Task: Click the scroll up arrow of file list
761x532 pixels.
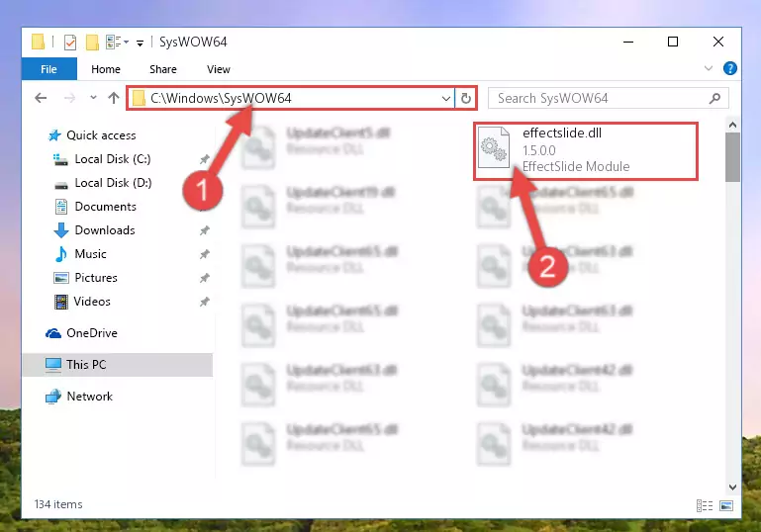Action: pos(732,125)
